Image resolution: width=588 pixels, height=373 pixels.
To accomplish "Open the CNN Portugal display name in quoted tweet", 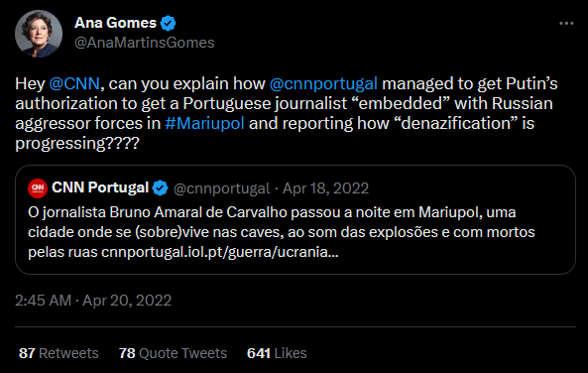I will click(x=100, y=187).
